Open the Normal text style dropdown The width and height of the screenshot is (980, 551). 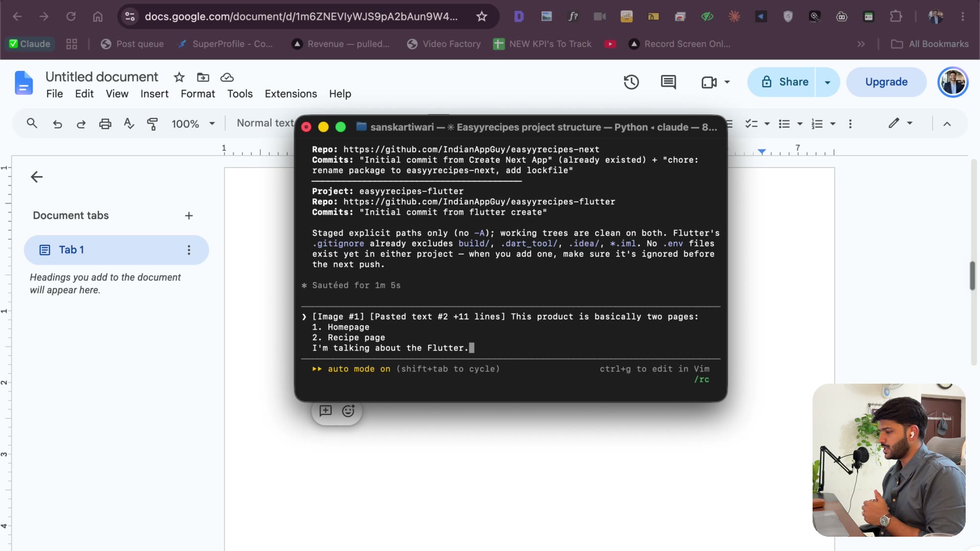(265, 123)
